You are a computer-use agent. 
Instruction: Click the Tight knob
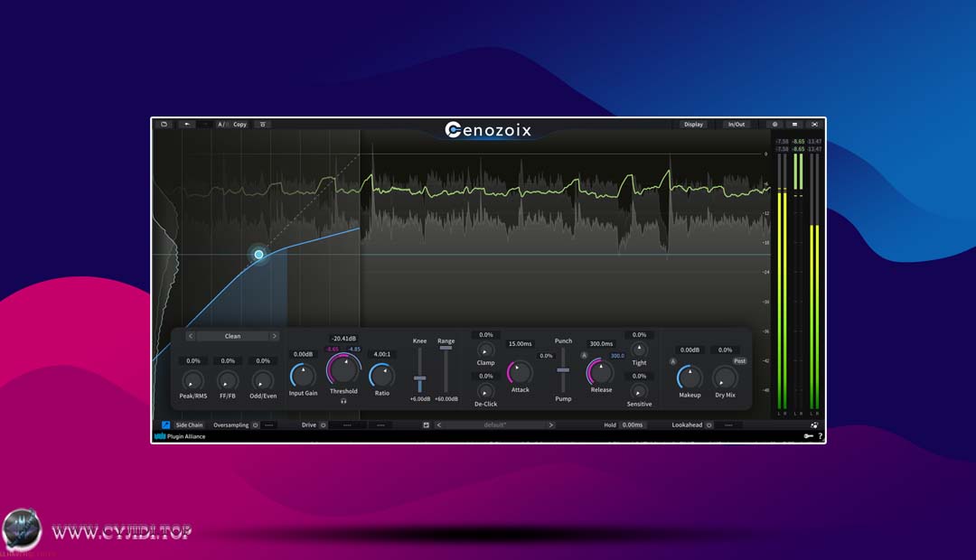coord(639,350)
